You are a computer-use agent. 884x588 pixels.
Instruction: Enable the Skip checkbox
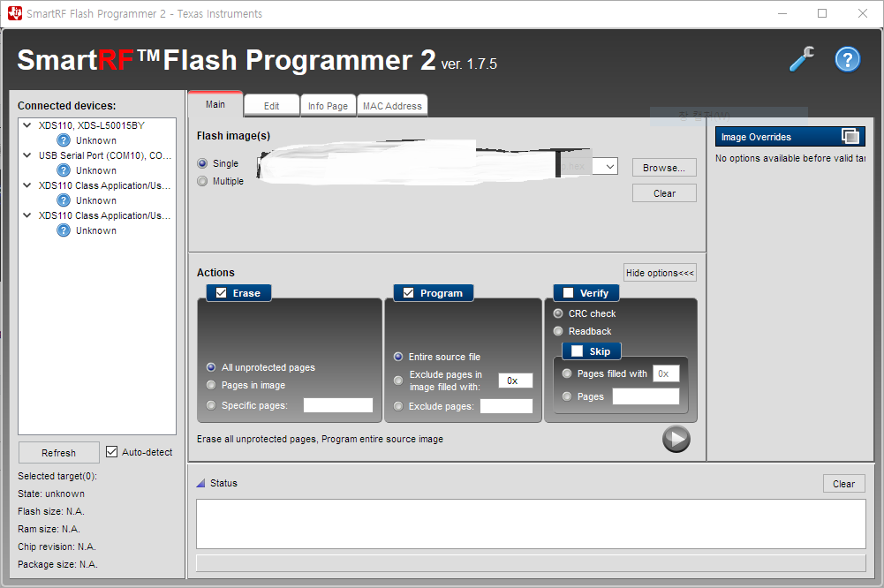(577, 351)
